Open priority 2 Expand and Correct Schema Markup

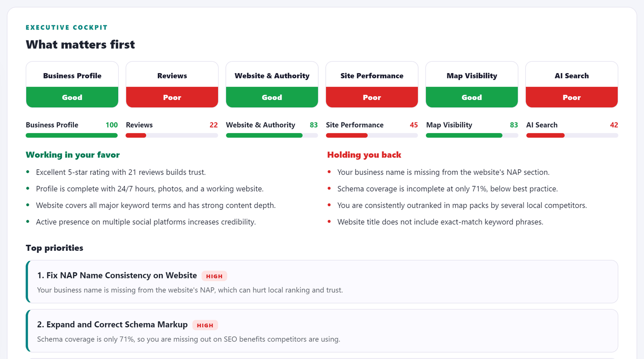(x=322, y=331)
